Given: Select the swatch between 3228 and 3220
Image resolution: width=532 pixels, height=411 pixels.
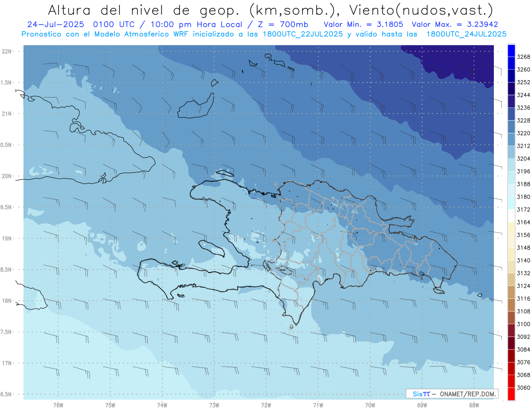Looking at the screenshot, I should coord(511,127).
